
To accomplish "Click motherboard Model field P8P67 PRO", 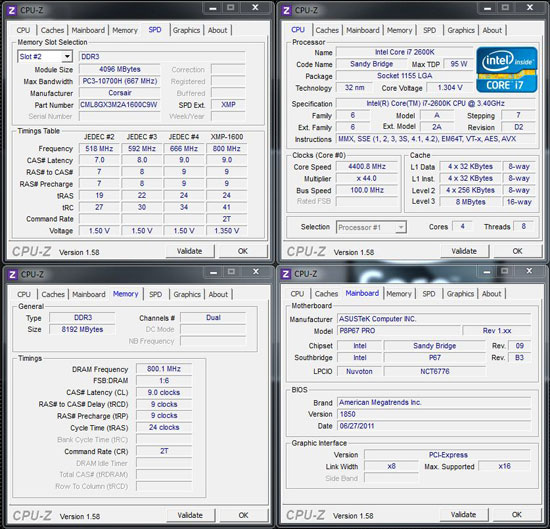I will [x=398, y=331].
